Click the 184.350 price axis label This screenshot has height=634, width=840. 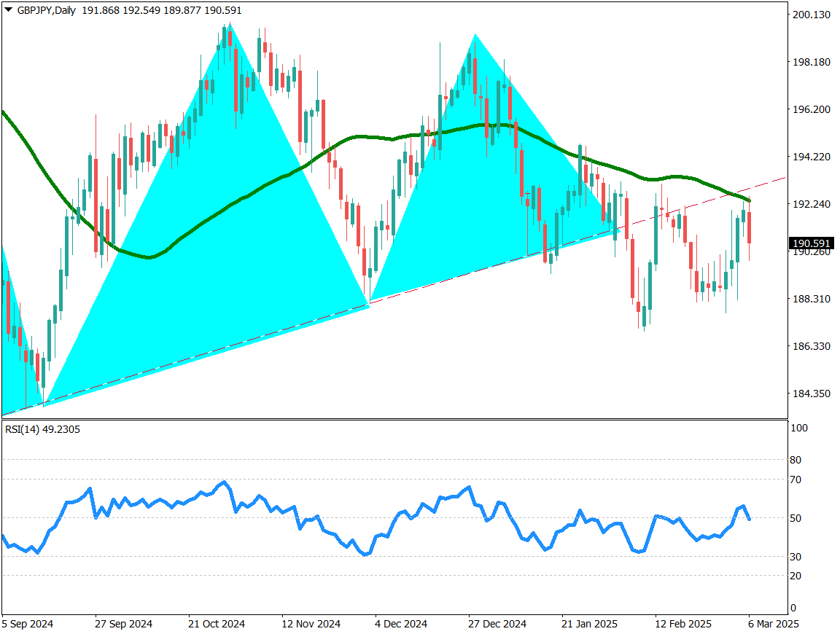811,394
